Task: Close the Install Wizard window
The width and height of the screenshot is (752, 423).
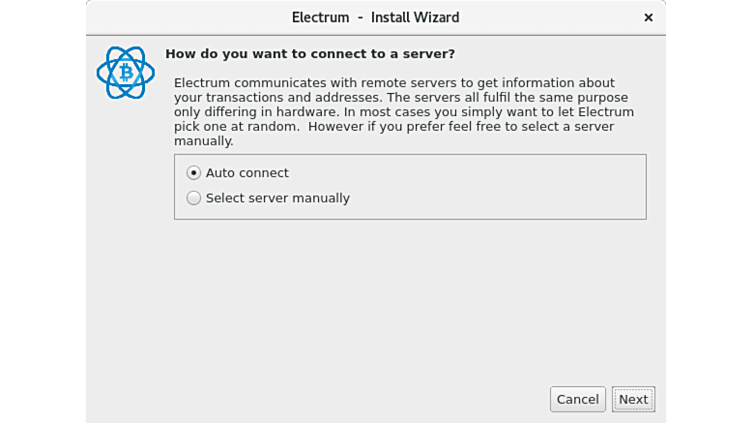Action: 648,17
